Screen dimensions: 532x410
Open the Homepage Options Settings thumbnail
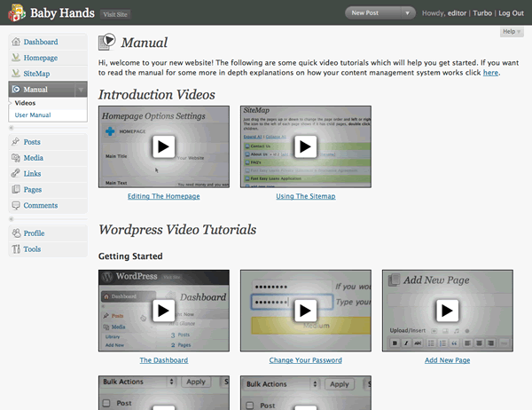coord(164,146)
